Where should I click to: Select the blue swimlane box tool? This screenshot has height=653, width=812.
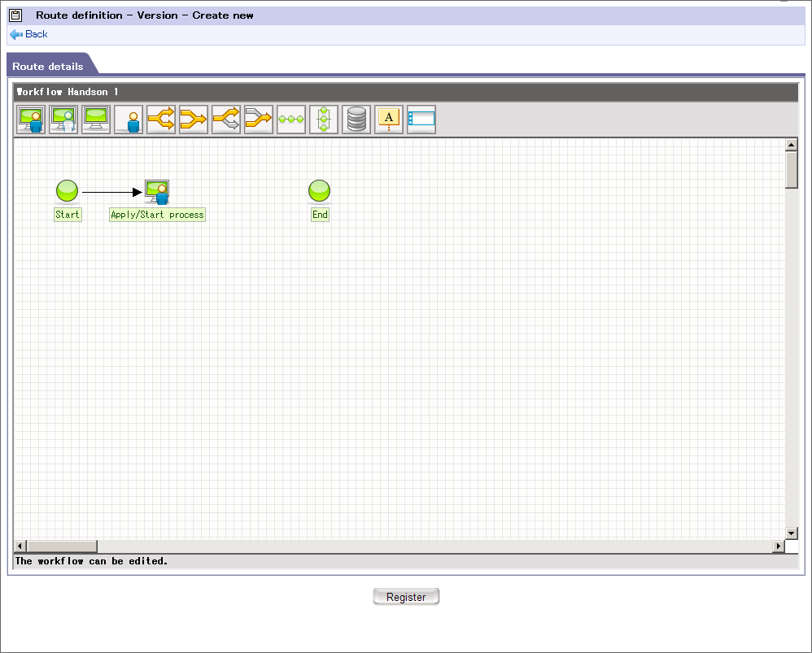(x=421, y=120)
